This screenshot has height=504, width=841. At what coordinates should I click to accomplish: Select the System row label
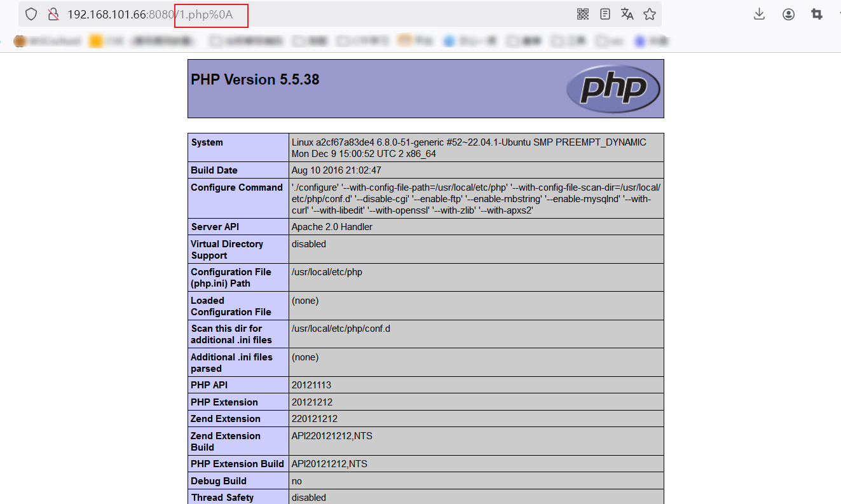pos(207,142)
